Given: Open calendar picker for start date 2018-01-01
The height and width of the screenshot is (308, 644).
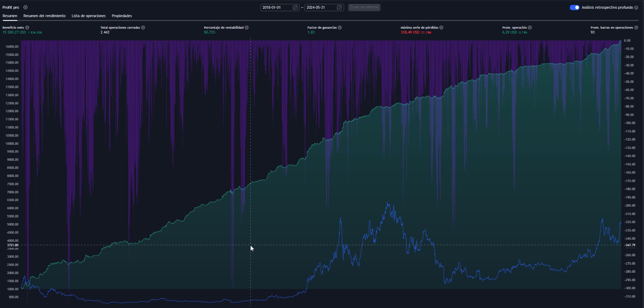Looking at the screenshot, I should 295,7.
